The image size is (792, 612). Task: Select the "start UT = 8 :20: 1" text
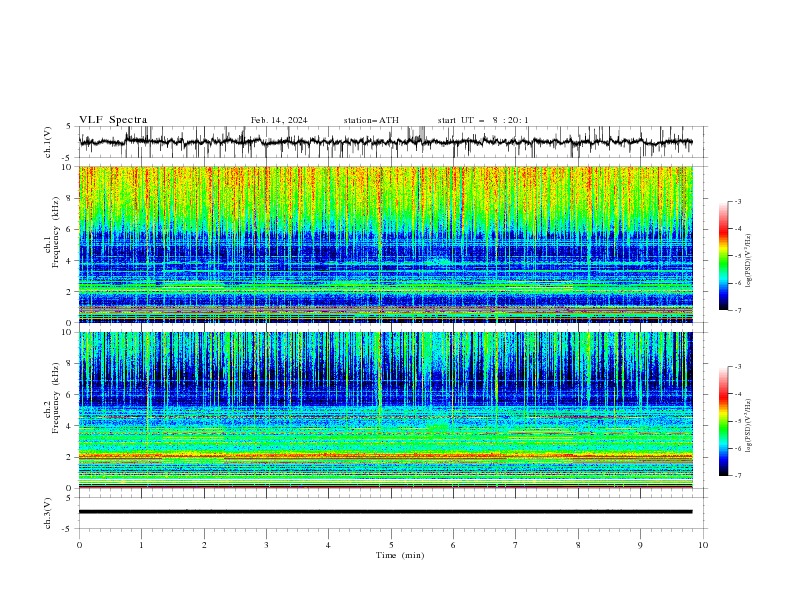pos(483,120)
